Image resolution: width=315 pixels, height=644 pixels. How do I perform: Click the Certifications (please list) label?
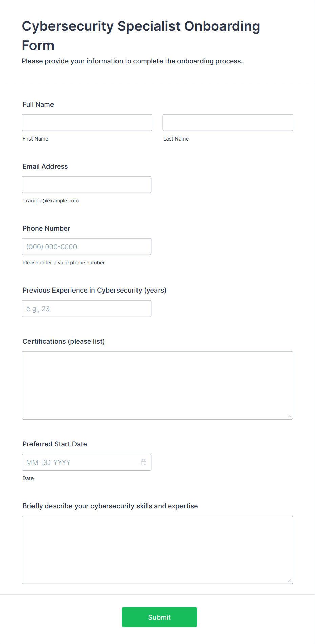pos(64,341)
